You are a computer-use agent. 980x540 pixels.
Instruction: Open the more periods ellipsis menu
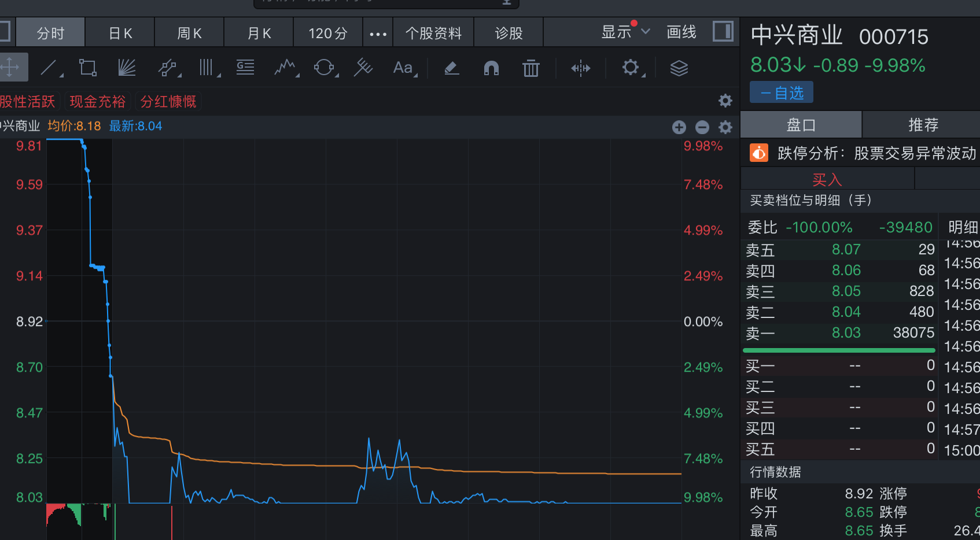378,34
